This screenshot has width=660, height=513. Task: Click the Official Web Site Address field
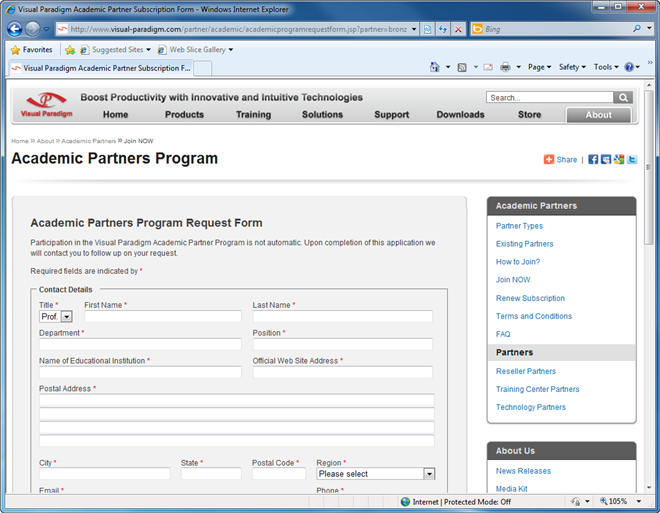point(343,372)
